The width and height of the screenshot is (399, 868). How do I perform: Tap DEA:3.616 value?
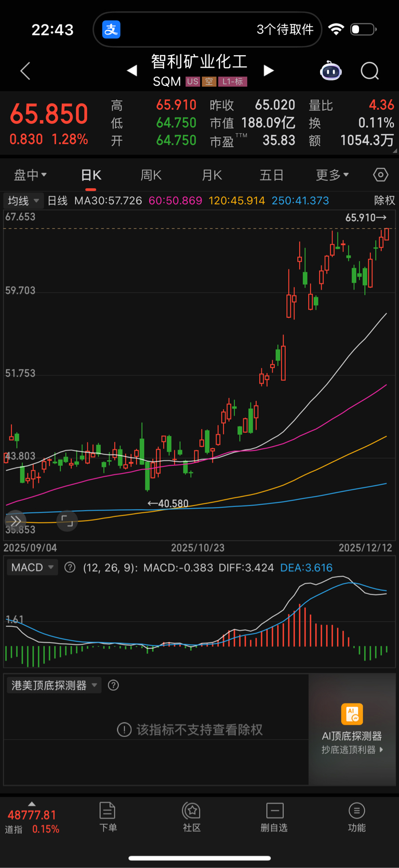click(x=307, y=567)
